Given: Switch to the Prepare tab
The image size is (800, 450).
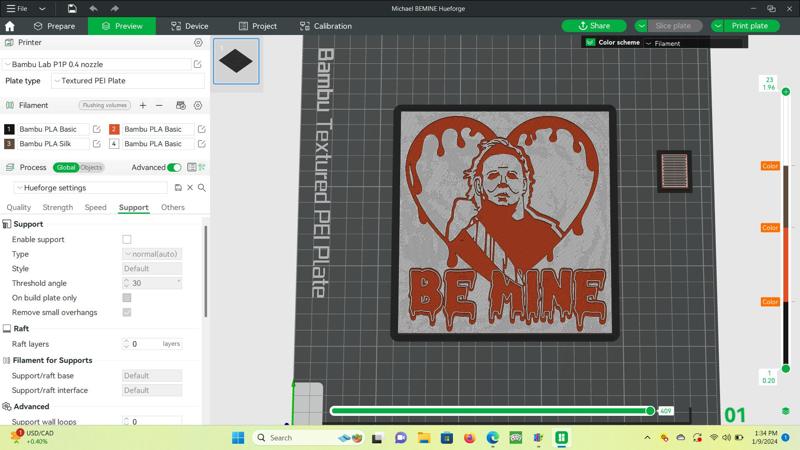Looking at the screenshot, I should (x=54, y=26).
